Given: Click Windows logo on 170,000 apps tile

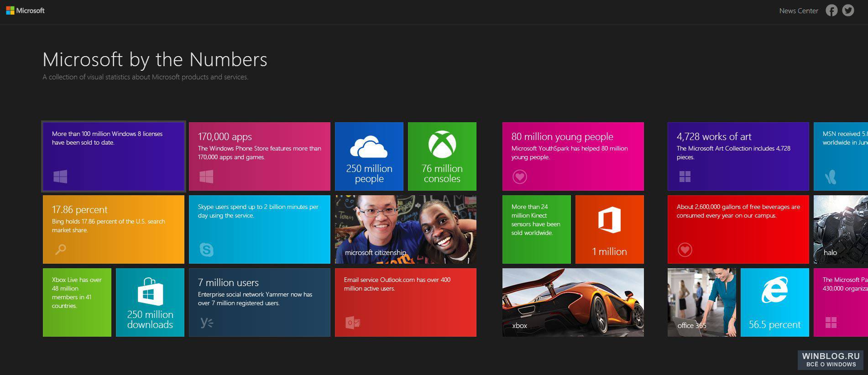Looking at the screenshot, I should pyautogui.click(x=206, y=177).
